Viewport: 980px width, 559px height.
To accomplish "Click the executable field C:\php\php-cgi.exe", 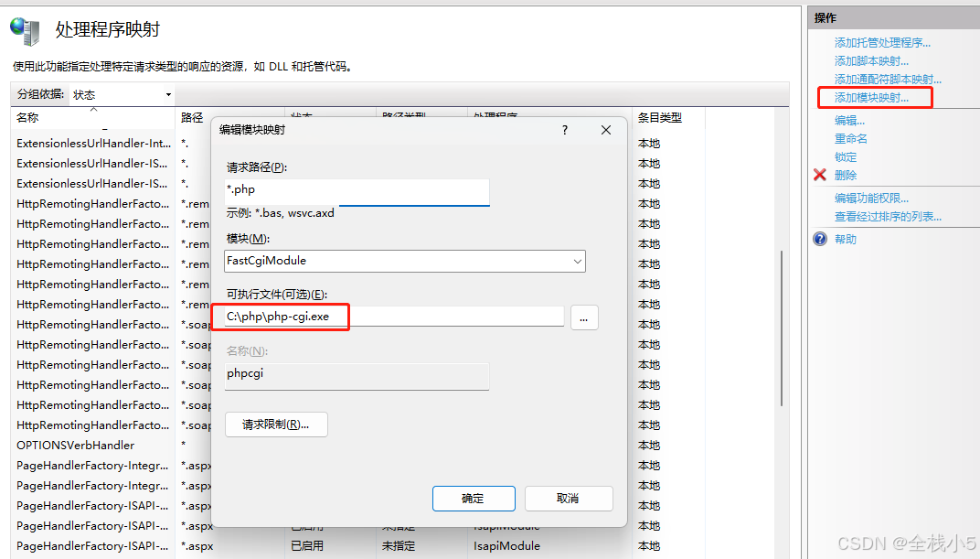I will coord(394,317).
